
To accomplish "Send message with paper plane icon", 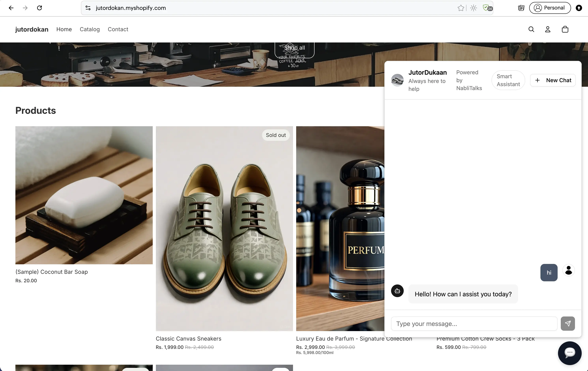I will pos(567,324).
